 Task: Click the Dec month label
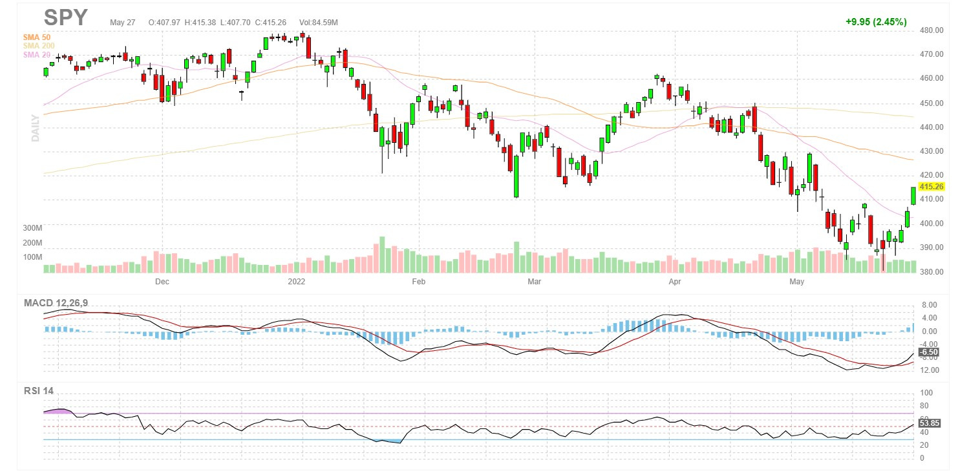tap(162, 282)
